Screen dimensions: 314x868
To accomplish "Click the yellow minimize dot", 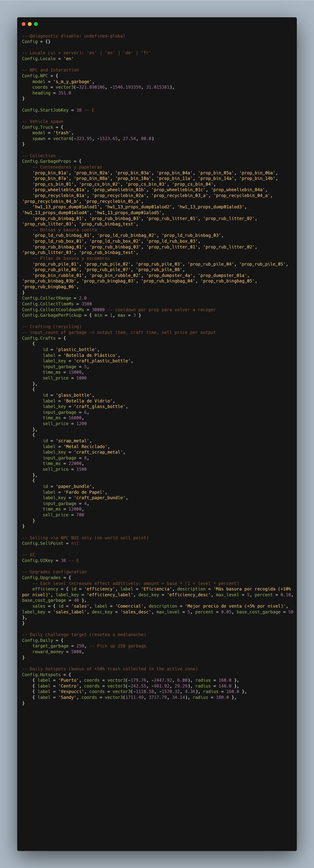I will pos(30,24).
